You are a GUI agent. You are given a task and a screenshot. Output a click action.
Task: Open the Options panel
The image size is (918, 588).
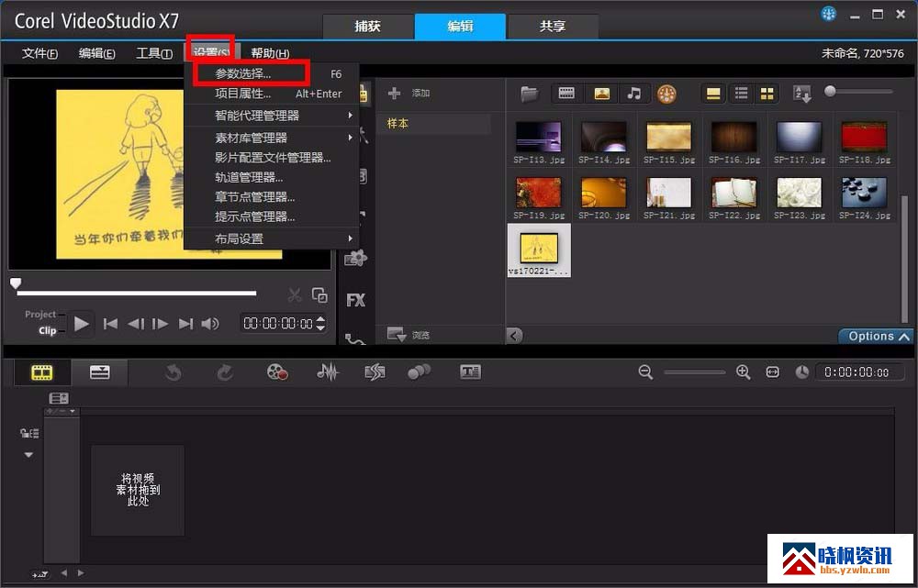876,337
